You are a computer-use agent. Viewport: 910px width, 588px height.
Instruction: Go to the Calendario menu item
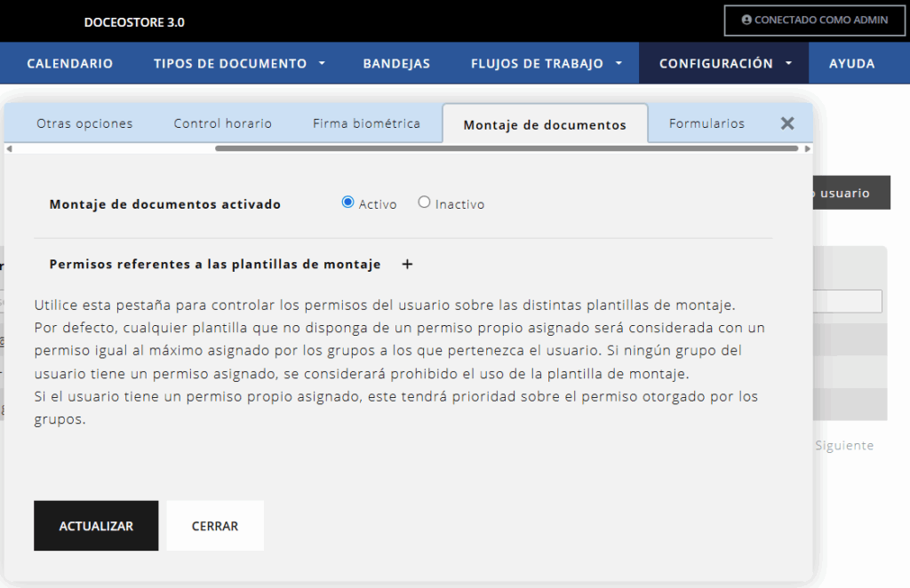[70, 64]
